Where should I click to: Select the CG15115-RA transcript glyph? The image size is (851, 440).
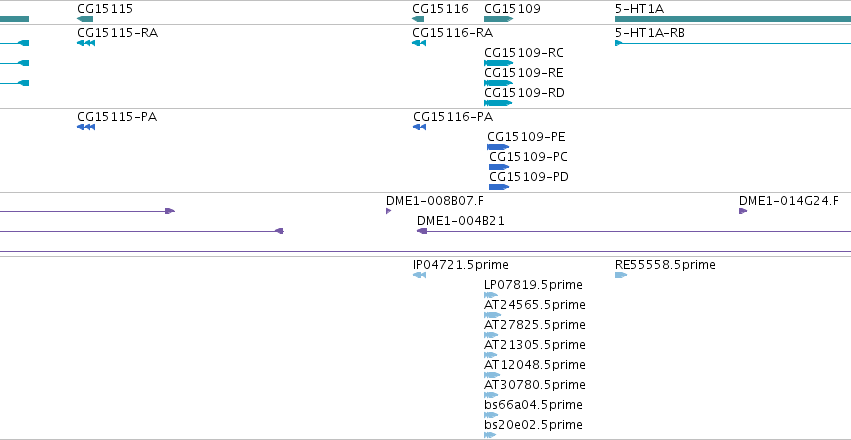click(86, 43)
